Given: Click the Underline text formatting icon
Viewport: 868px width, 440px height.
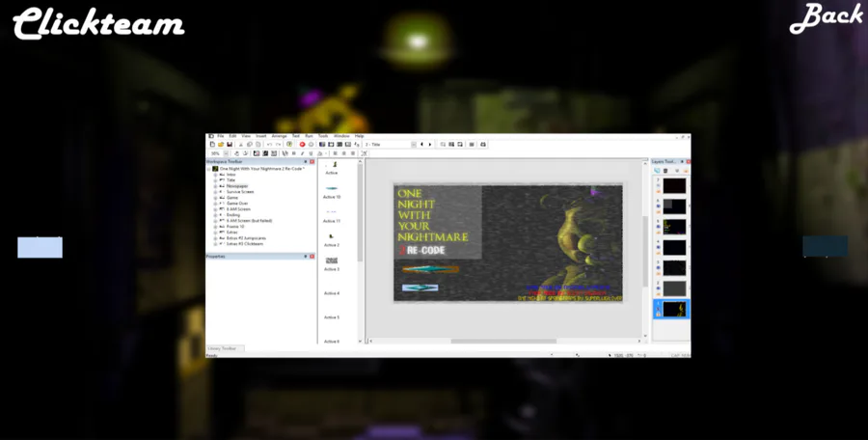Looking at the screenshot, I should point(311,153).
